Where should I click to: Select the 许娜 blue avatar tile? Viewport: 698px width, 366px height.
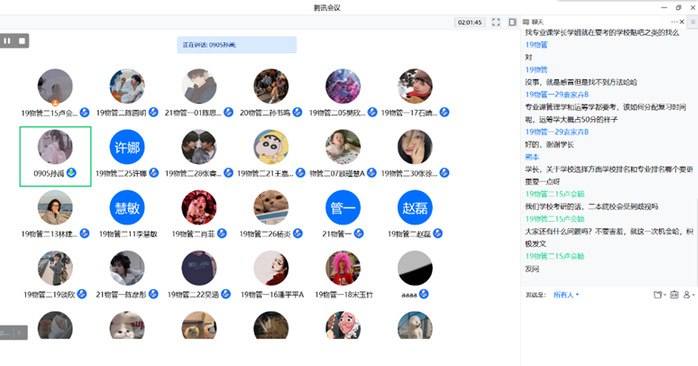tap(127, 147)
